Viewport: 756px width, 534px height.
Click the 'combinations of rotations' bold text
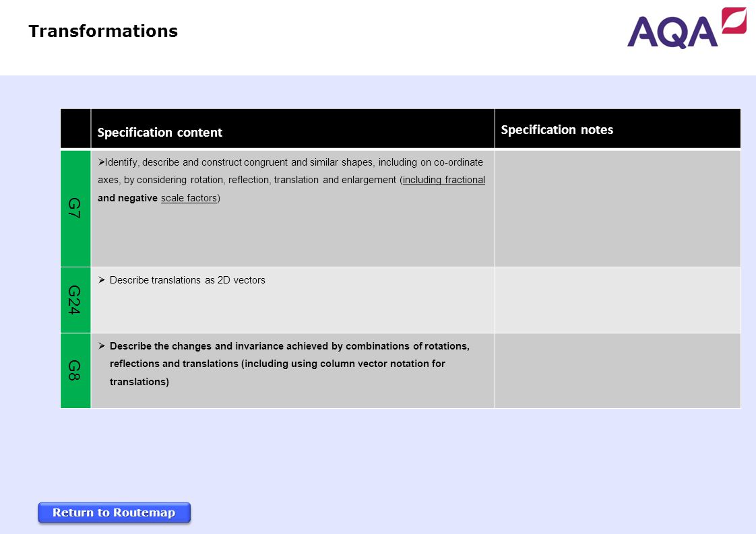[x=408, y=346]
